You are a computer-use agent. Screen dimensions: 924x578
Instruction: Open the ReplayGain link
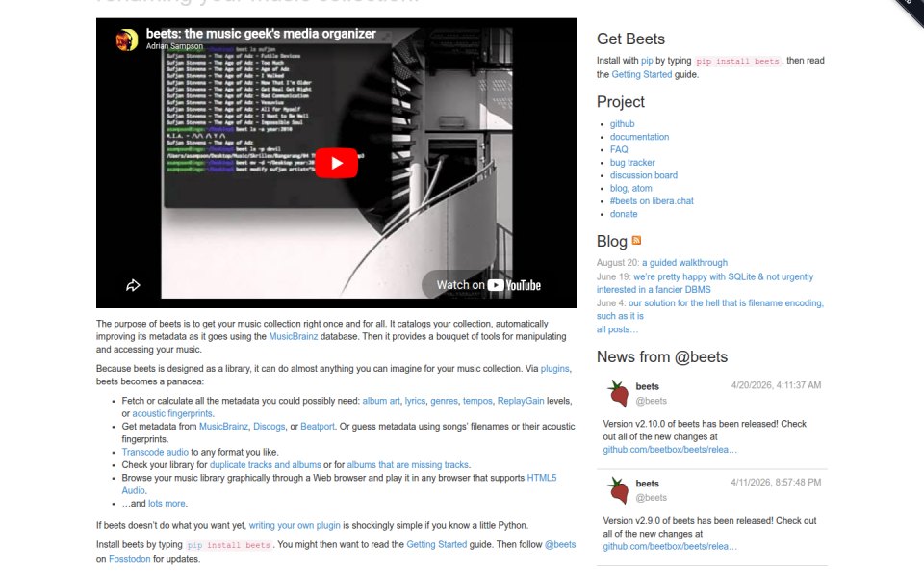pyautogui.click(x=521, y=401)
